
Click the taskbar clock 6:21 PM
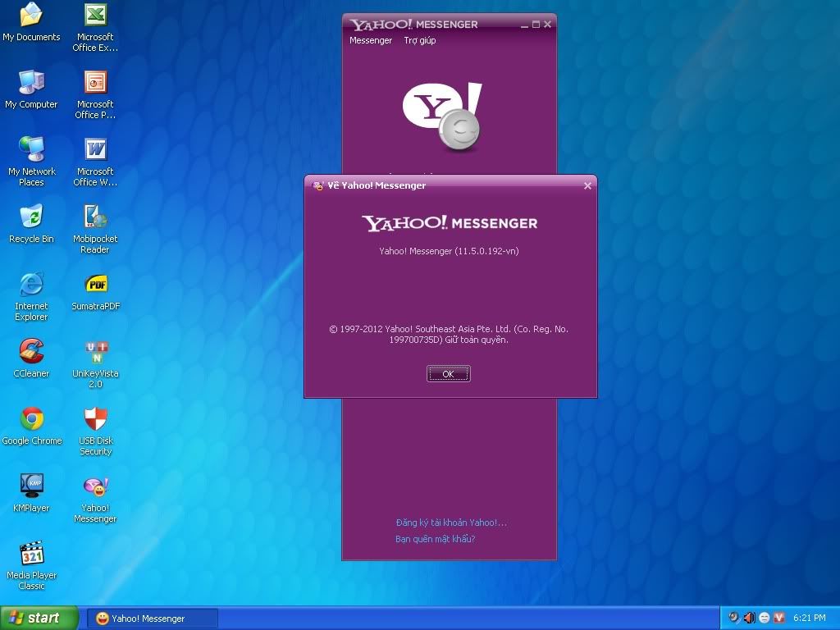(x=810, y=618)
